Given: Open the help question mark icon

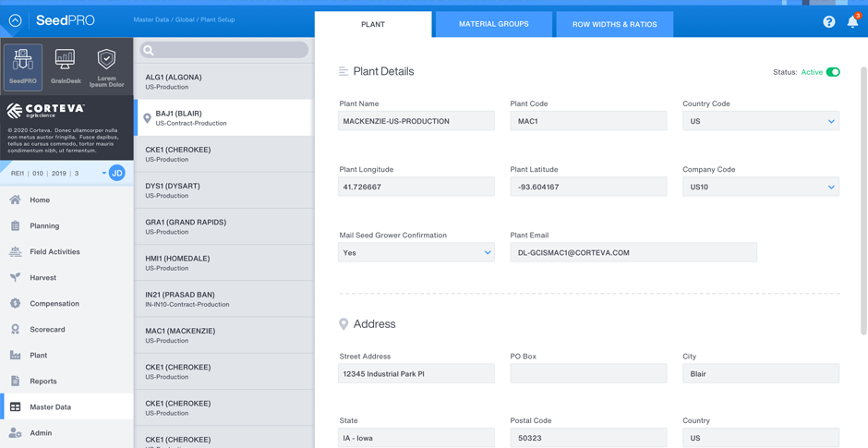Looking at the screenshot, I should pyautogui.click(x=828, y=21).
